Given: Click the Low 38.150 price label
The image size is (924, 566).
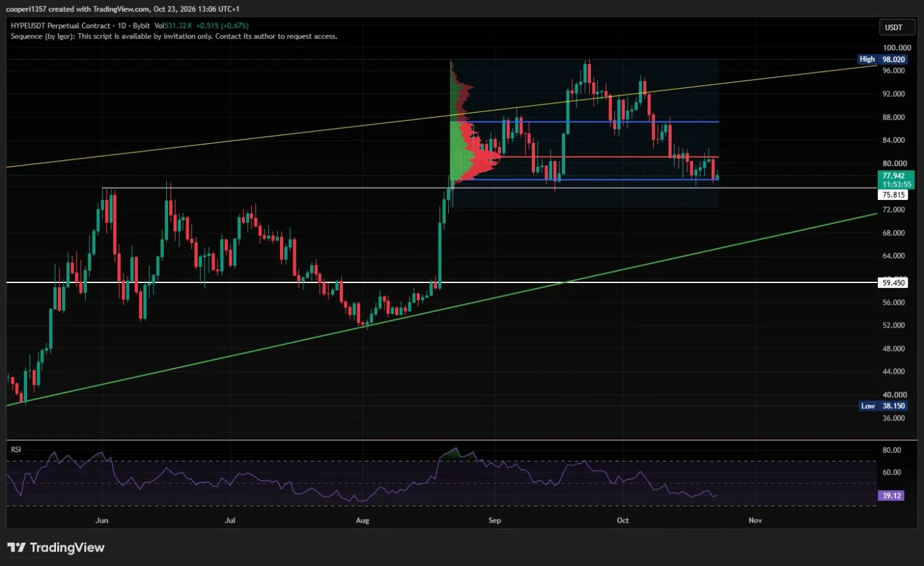Looking at the screenshot, I should (883, 406).
